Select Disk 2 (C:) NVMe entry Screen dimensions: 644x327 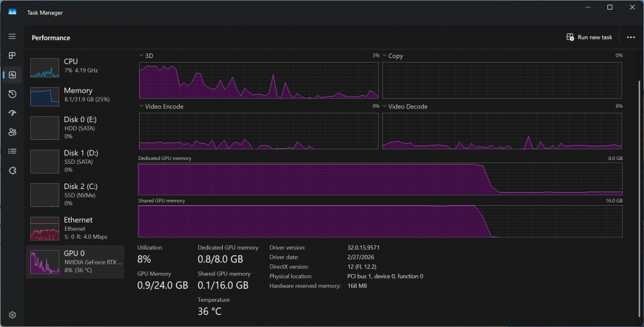[75, 195]
